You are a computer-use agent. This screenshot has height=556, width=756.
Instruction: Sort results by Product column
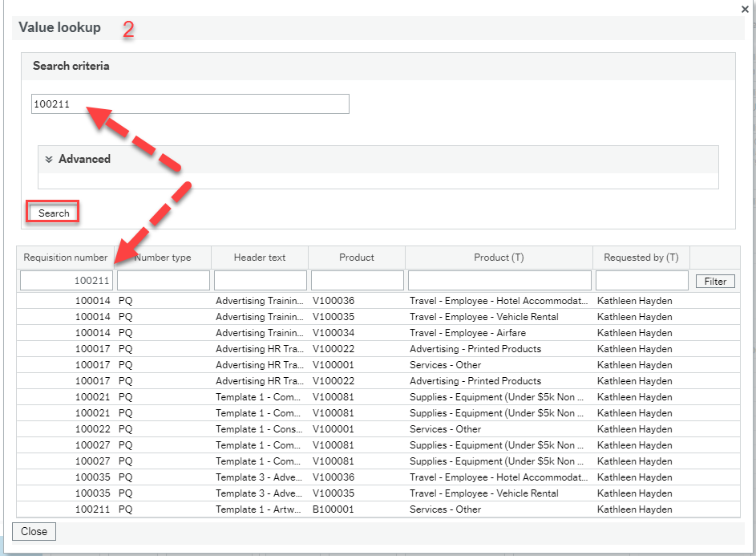[356, 257]
